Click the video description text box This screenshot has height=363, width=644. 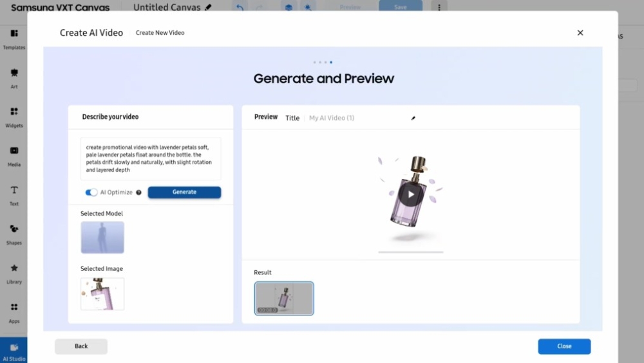coord(151,158)
